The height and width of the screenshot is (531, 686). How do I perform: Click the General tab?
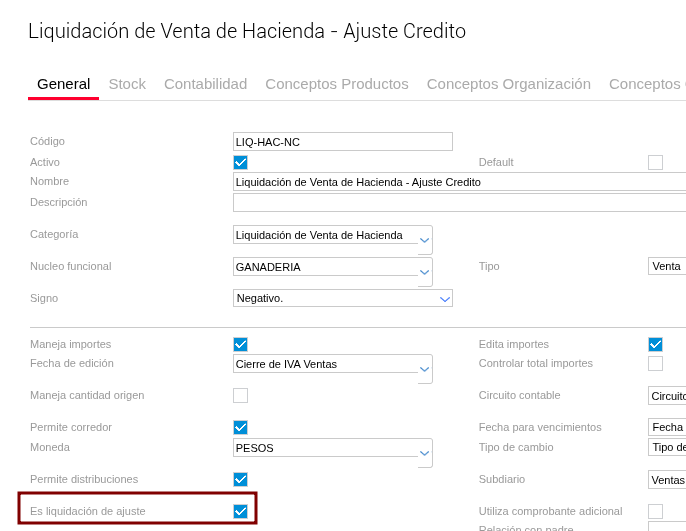[x=63, y=84]
